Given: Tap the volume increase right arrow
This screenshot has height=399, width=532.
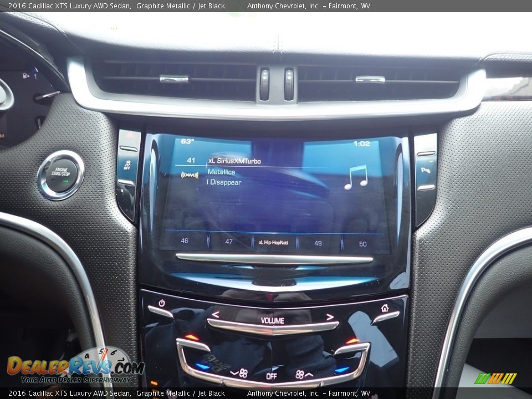Looking at the screenshot, I should (330, 317).
